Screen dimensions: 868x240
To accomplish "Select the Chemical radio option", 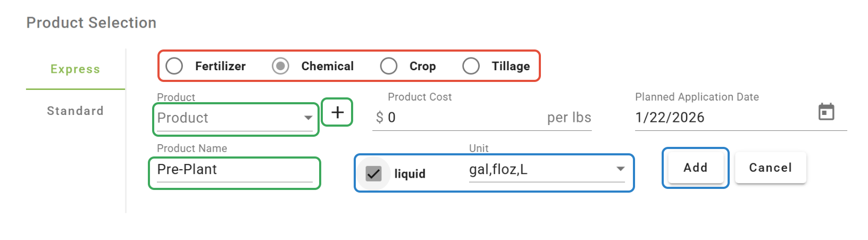I will [x=280, y=66].
